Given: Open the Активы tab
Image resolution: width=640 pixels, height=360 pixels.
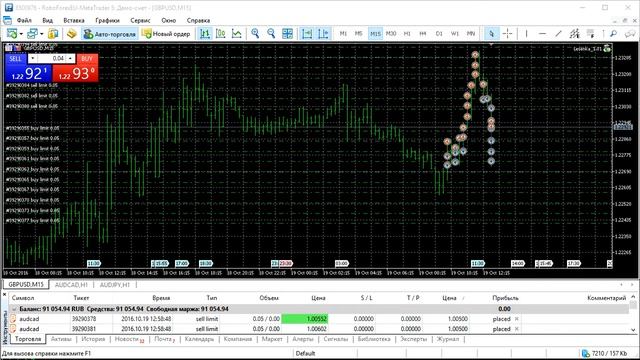Looking at the screenshot, I should 61,339.
